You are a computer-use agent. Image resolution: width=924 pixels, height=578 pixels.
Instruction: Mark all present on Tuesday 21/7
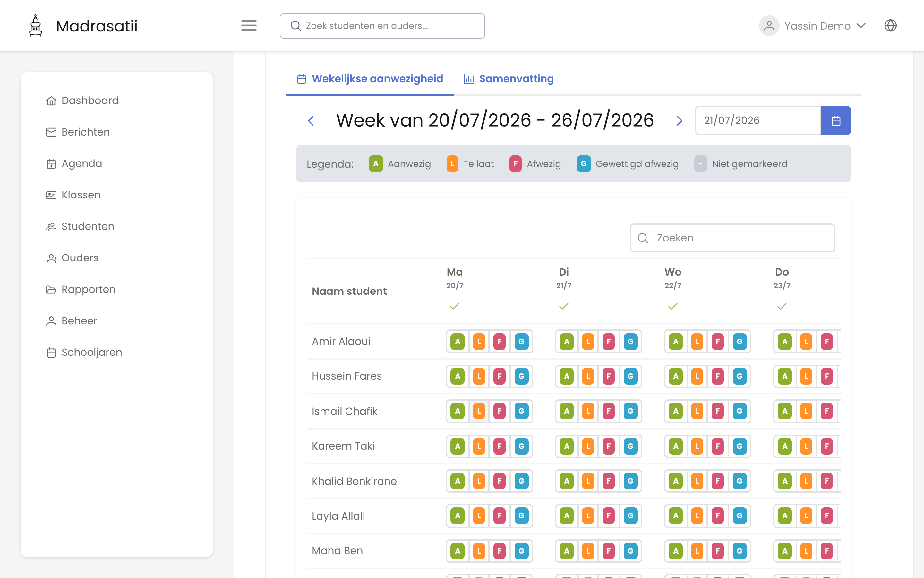564,306
